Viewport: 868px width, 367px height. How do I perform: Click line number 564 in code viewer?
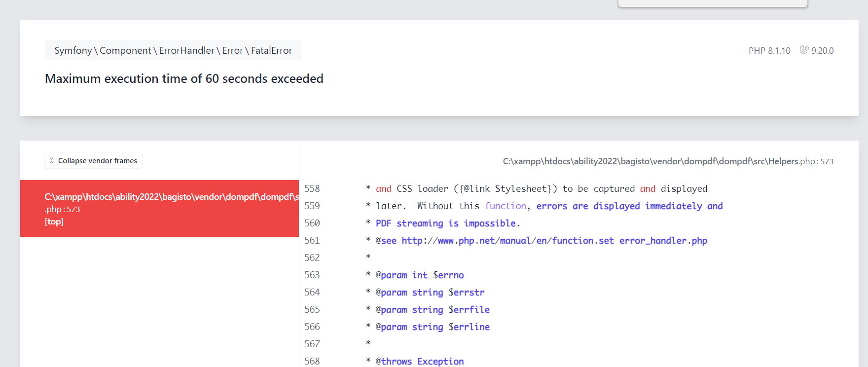312,293
